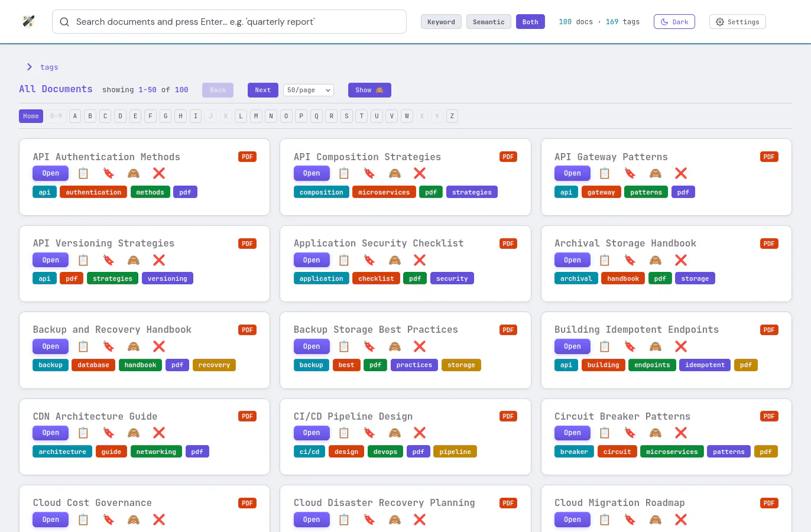Delete API Gateway Patterns document
The height and width of the screenshot is (532, 811).
pyautogui.click(x=681, y=173)
